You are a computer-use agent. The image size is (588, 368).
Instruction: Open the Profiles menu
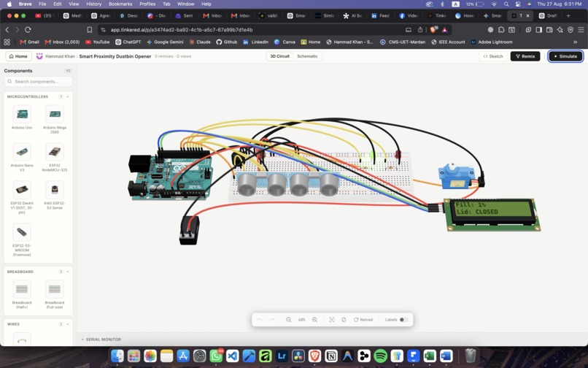(147, 4)
